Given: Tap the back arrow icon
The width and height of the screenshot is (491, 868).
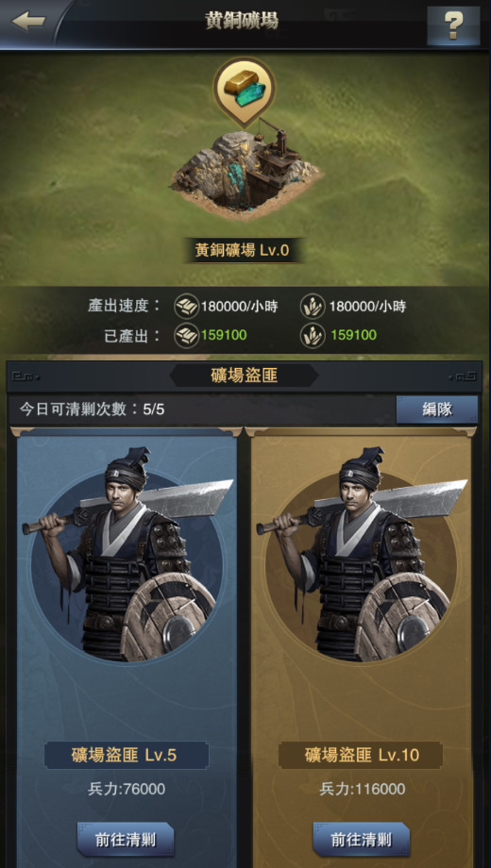Looking at the screenshot, I should coord(28,22).
